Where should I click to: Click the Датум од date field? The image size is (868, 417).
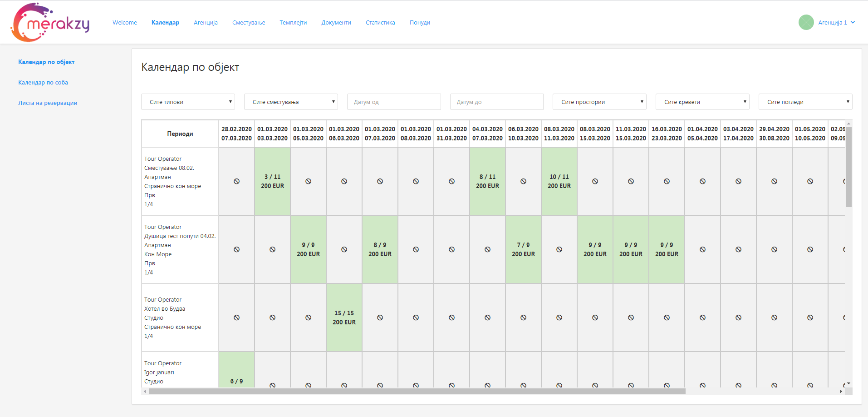tap(394, 102)
